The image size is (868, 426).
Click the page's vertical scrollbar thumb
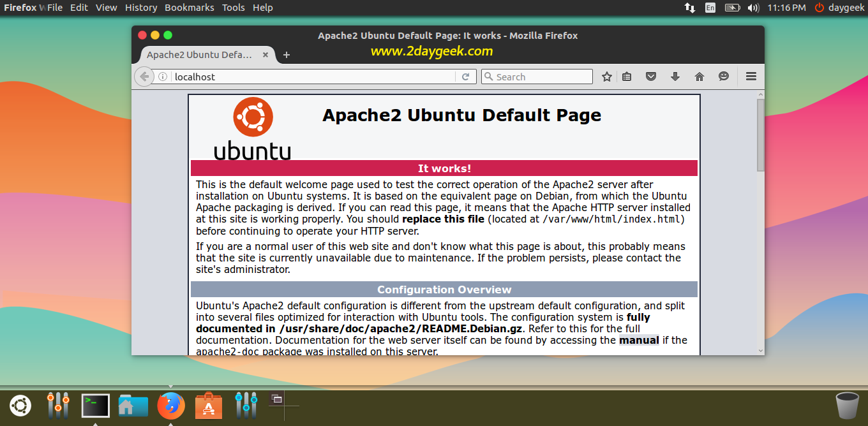[x=760, y=135]
